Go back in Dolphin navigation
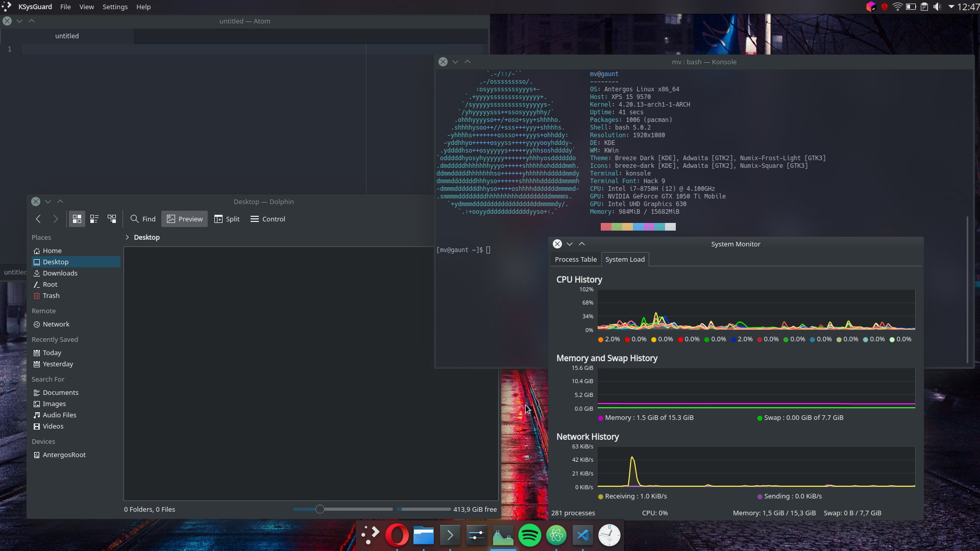 38,219
